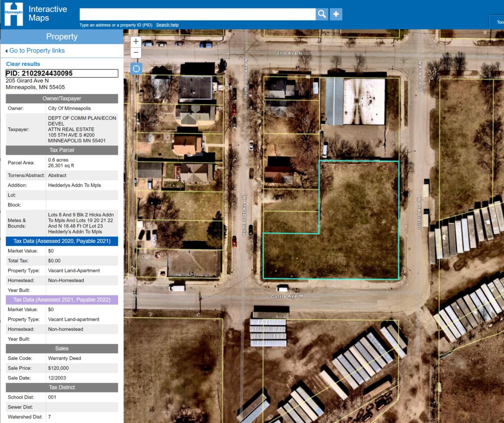Click the circular locate button on the map

[x=136, y=69]
